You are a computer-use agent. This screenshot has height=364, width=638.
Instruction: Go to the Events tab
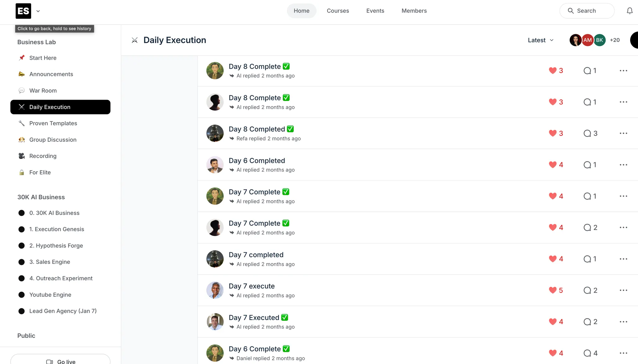pyautogui.click(x=375, y=11)
